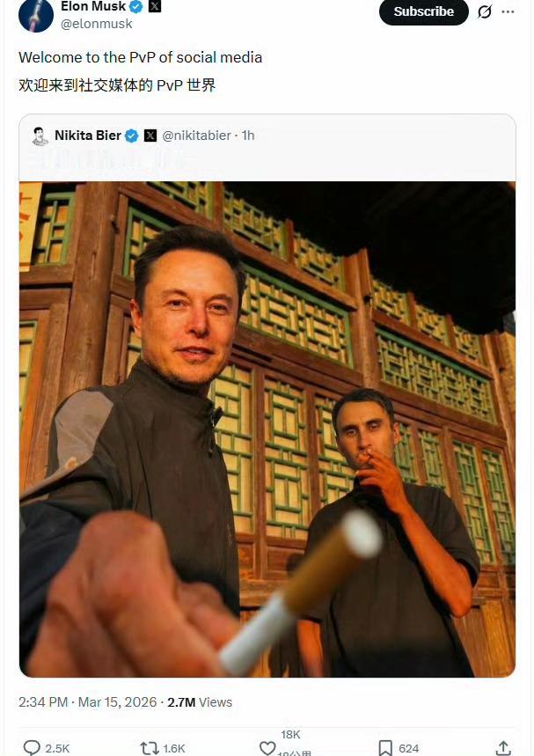Open the more options menu on the tweet
Screen dimensions: 534x756
[508, 12]
